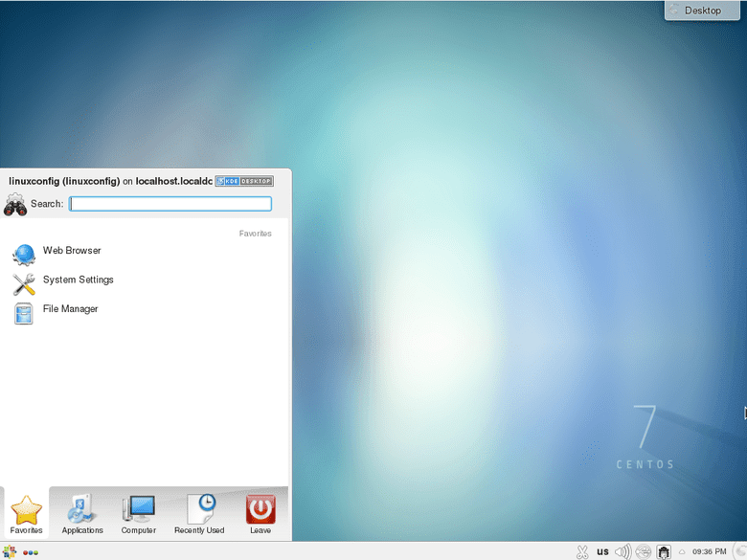Open Klipper scissors clipboard icon

[x=582, y=552]
